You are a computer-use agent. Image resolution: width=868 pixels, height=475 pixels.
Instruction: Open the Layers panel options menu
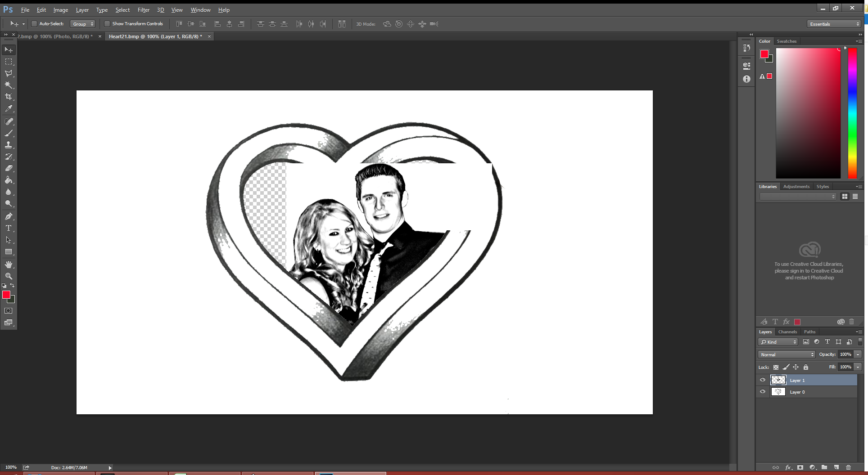click(x=859, y=332)
